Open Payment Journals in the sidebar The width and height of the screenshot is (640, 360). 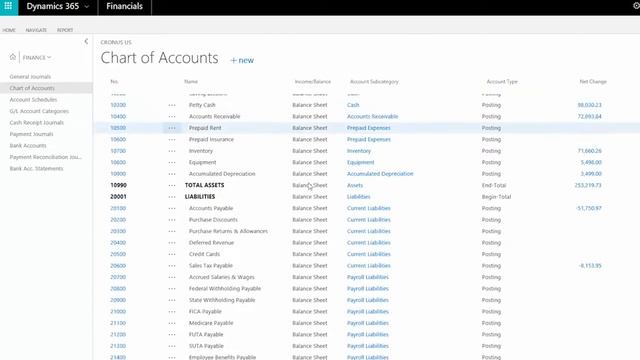31,134
